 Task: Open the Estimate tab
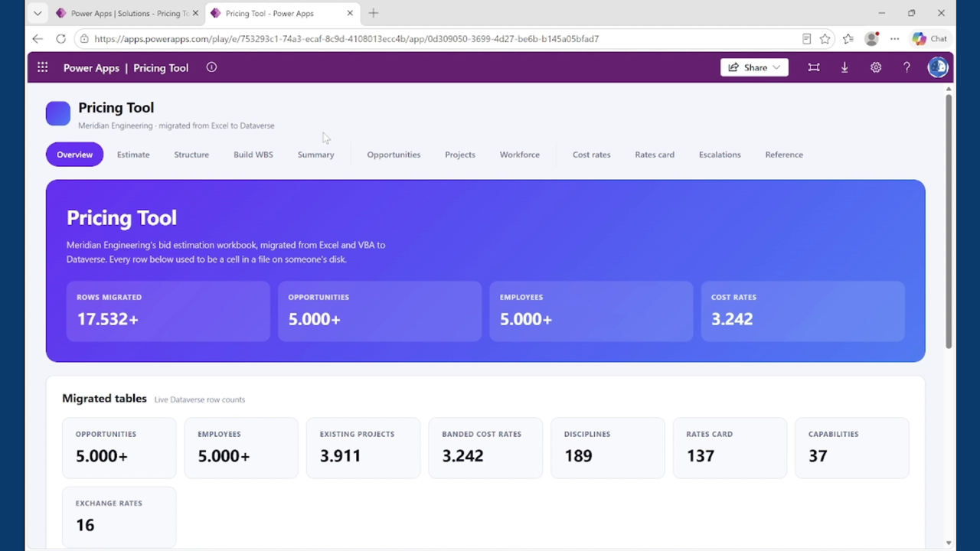pos(133,155)
